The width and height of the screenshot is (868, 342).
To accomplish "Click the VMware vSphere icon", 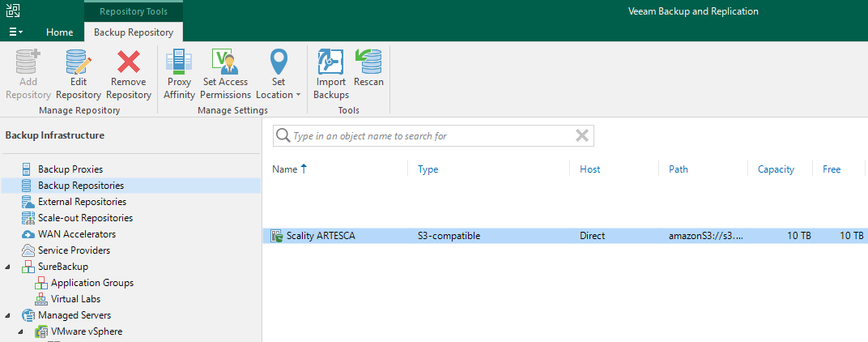I will click(41, 332).
